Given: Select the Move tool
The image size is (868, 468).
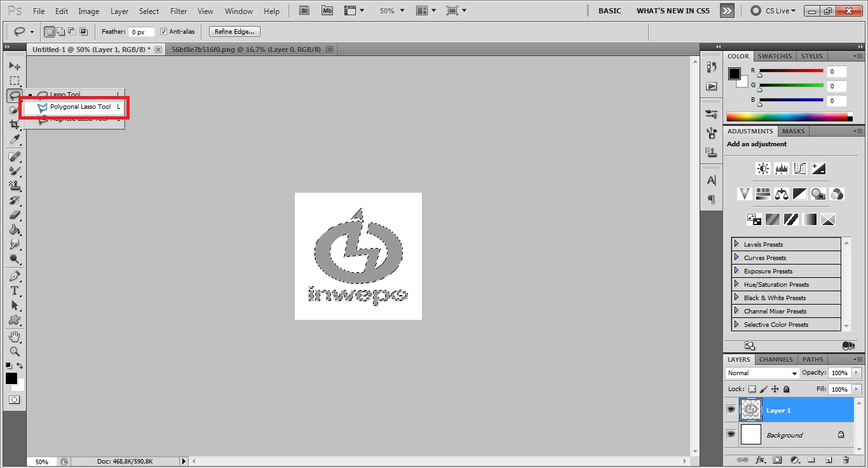Looking at the screenshot, I should coord(14,66).
